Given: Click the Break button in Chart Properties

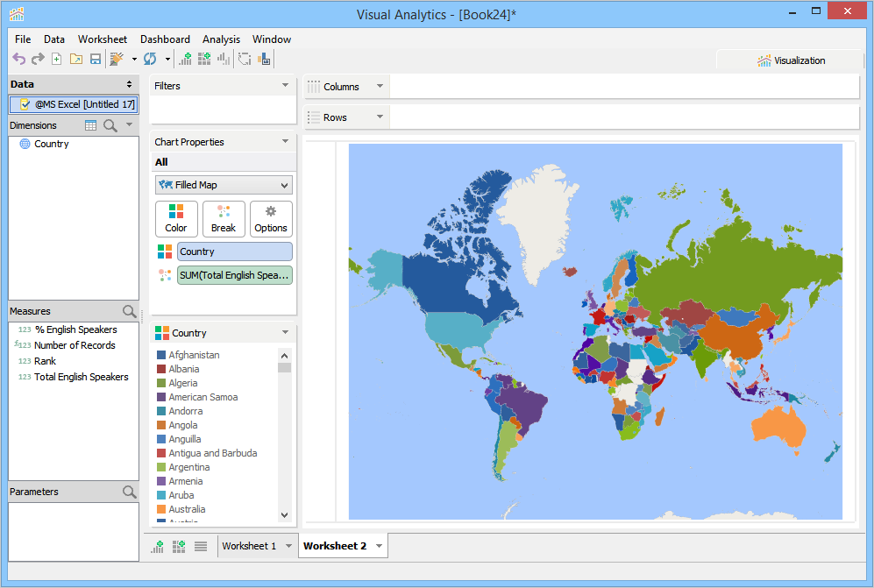Looking at the screenshot, I should (224, 219).
